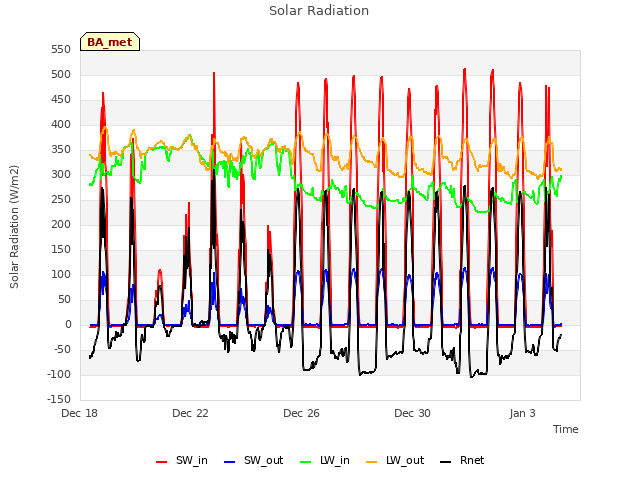Click the Jan 3 x-axis tick label
Image resolution: width=640 pixels, height=480 pixels.
522,413
